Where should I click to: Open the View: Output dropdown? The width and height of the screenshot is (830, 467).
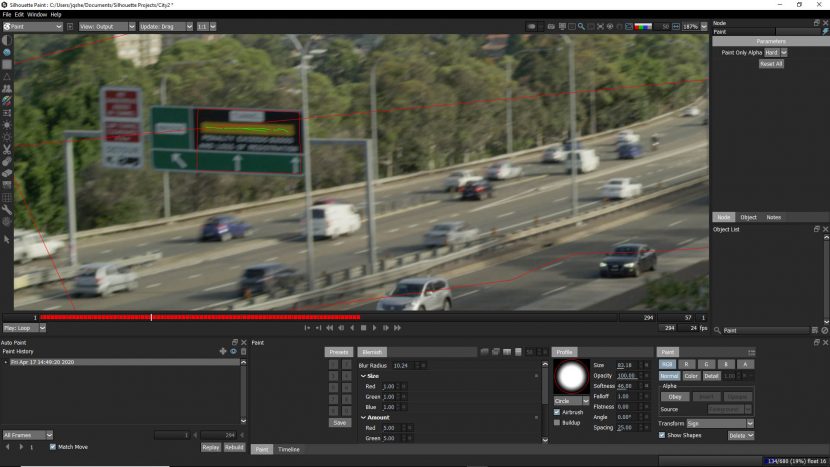(x=102, y=26)
